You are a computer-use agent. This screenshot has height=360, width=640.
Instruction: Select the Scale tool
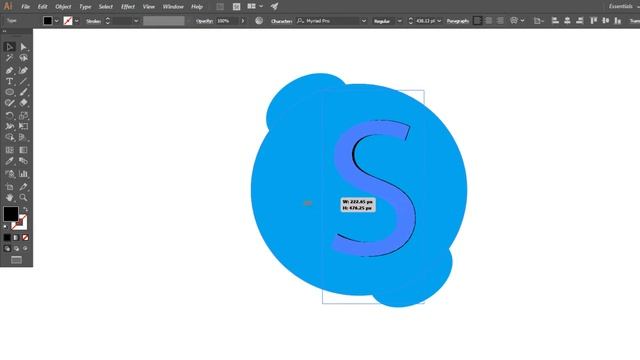point(23,116)
